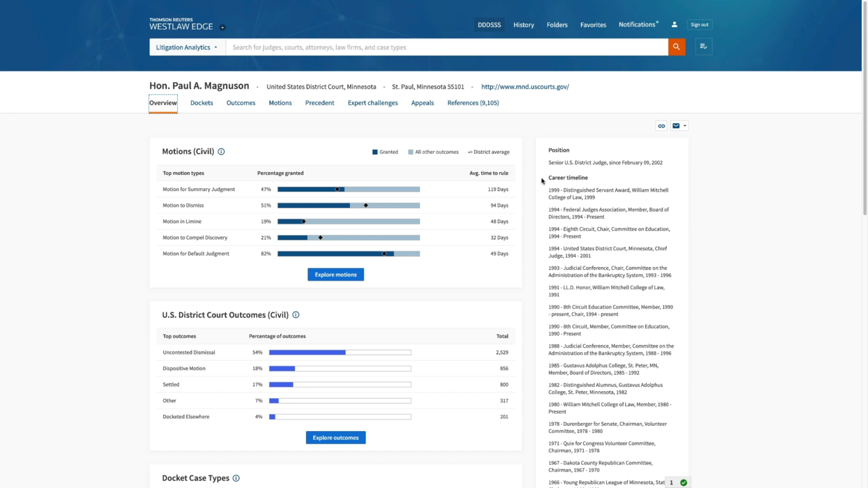Click the checklist icon beside search
This screenshot has height=488, width=868.
(x=703, y=47)
